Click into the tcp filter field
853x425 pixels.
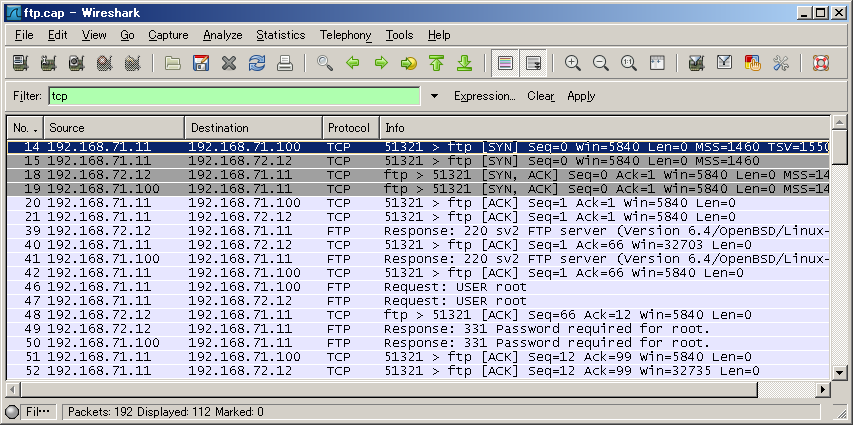tap(234, 96)
